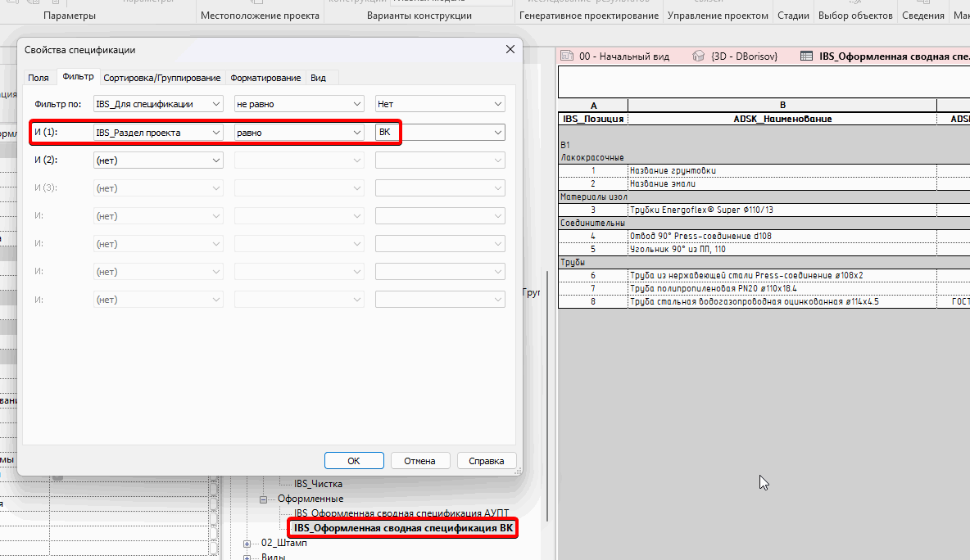The width and height of the screenshot is (970, 560).
Task: Click the Варианты конструкции panel title
Action: click(x=419, y=16)
